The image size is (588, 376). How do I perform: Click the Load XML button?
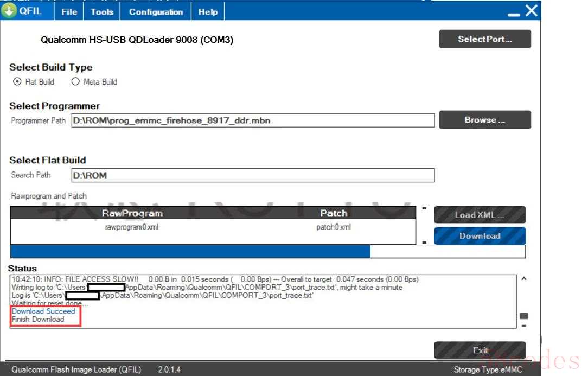tap(480, 215)
